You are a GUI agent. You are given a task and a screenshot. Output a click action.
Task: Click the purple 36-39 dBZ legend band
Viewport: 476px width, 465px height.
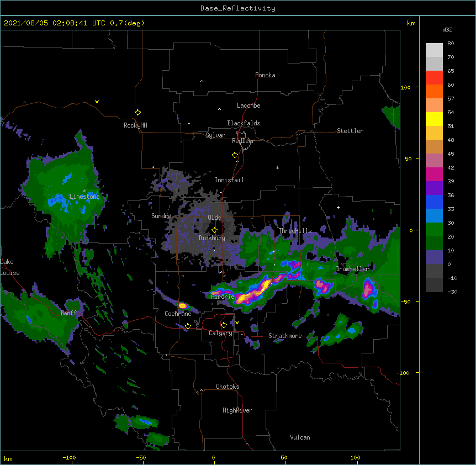coord(434,188)
